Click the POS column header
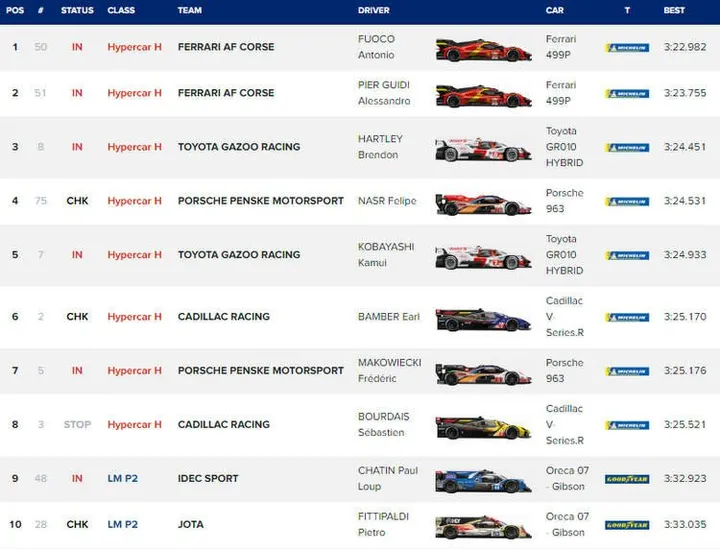Viewport: 720px width, 549px height. click(15, 10)
